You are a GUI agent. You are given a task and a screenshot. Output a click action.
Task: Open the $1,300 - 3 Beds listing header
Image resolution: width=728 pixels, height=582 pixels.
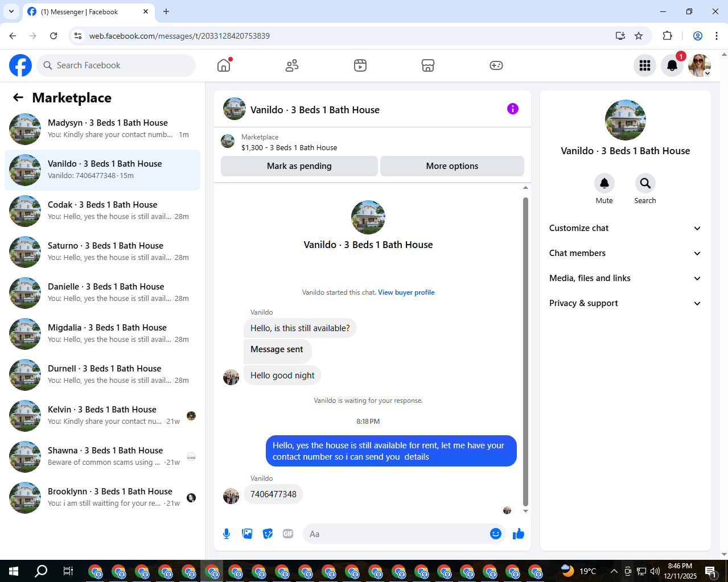coord(372,142)
